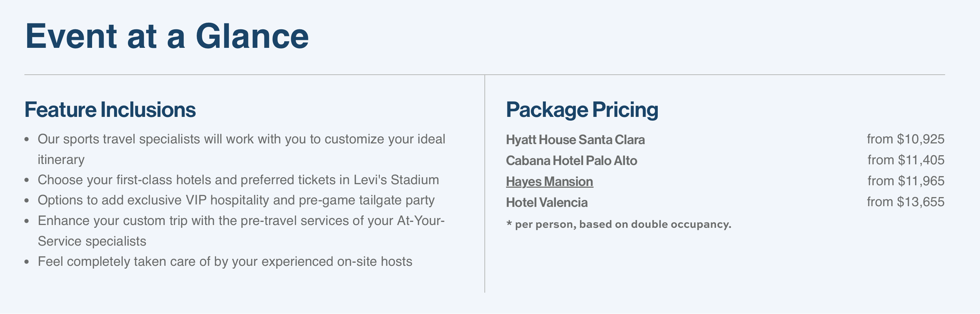
Task: Click the word 'itinerary' in the first bullet
Action: (x=61, y=160)
